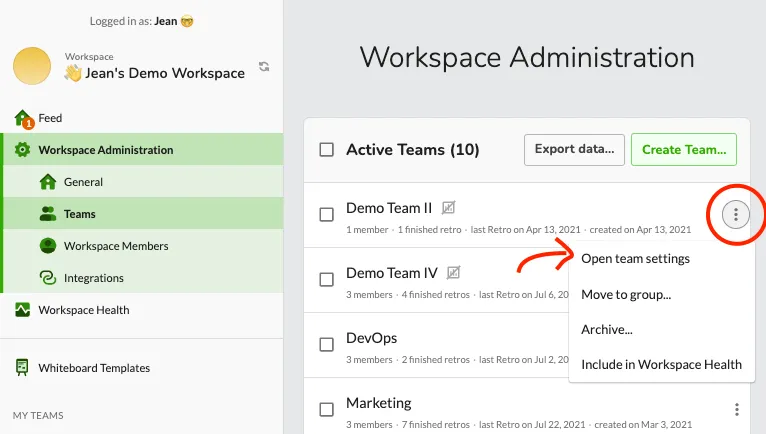Click the workspace refresh arrows icon
766x434 pixels.
264,67
